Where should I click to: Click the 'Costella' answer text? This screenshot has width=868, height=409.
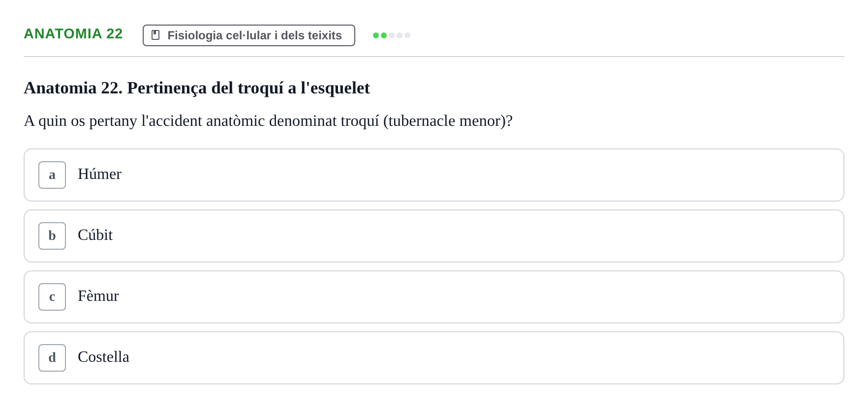coord(103,357)
